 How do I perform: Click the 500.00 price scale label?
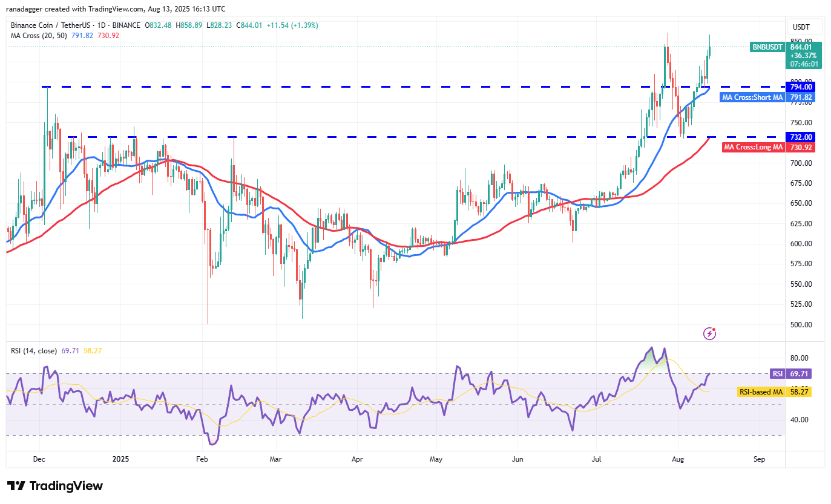pos(801,324)
